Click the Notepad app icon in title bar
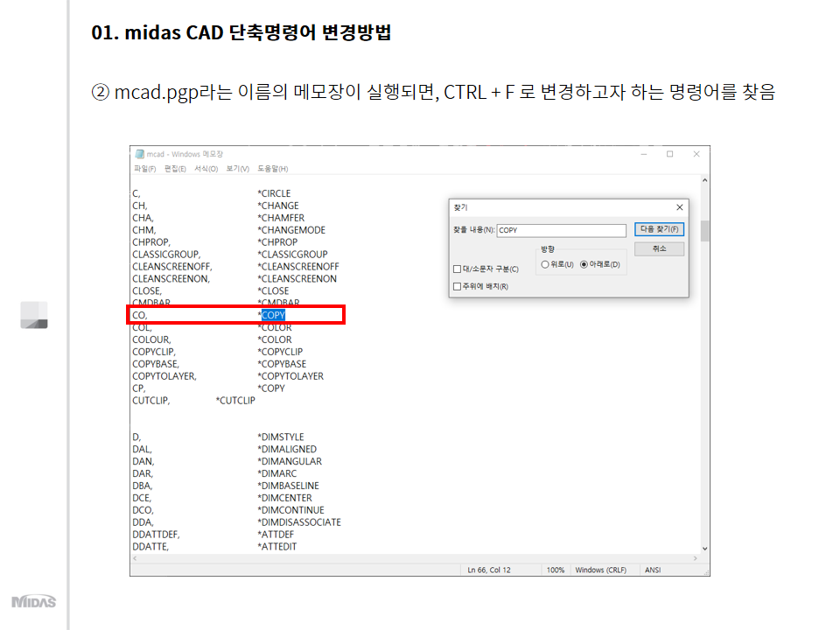Screen dimensions: 840x630 [x=140, y=154]
